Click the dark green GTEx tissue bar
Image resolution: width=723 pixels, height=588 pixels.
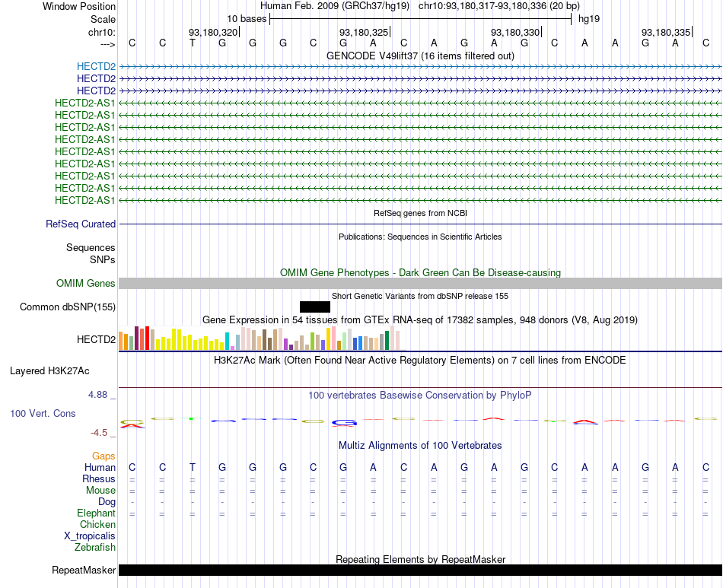pyautogui.click(x=387, y=341)
